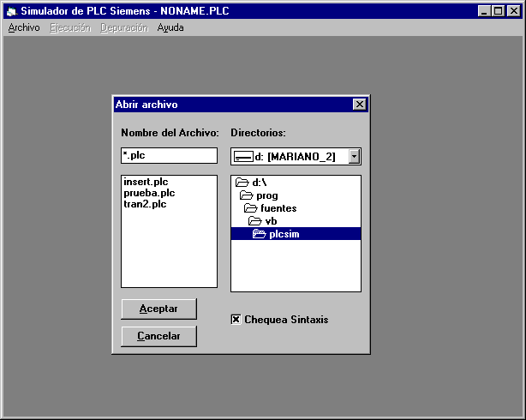Select the d:\ root folder
This screenshot has height=420, width=526.
click(296, 183)
